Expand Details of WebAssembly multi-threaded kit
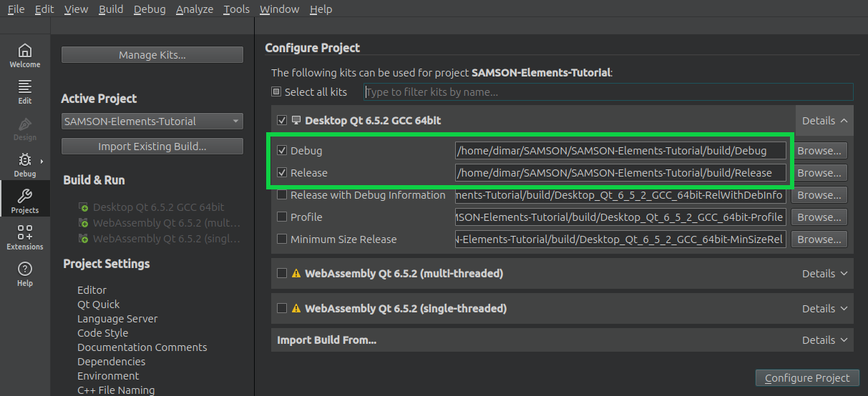The height and width of the screenshot is (396, 868). tap(824, 273)
